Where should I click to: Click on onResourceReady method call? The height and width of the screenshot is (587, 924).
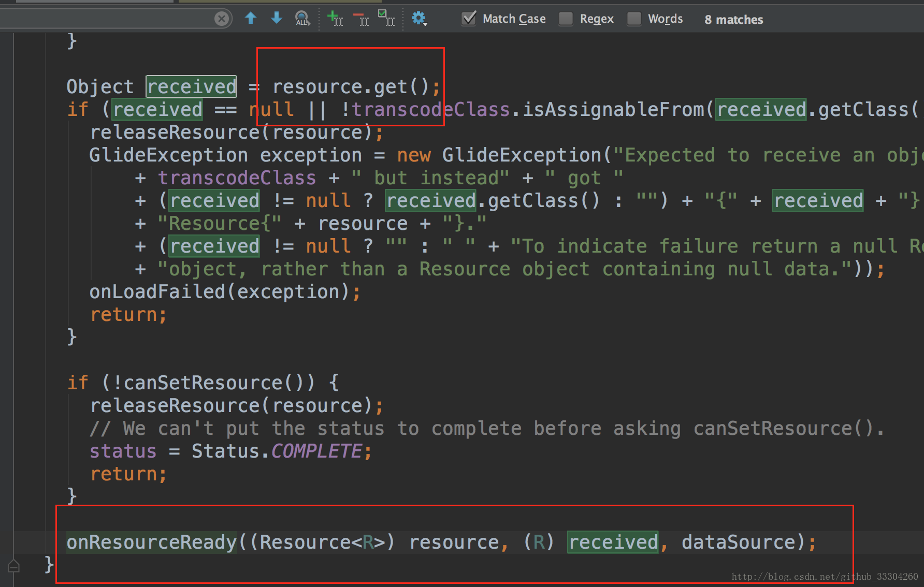pos(151,542)
